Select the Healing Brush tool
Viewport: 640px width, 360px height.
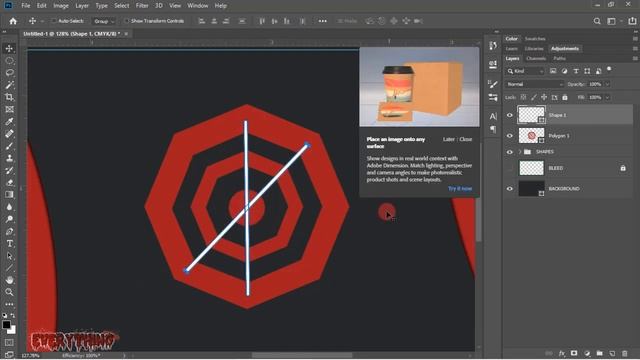pos(9,134)
